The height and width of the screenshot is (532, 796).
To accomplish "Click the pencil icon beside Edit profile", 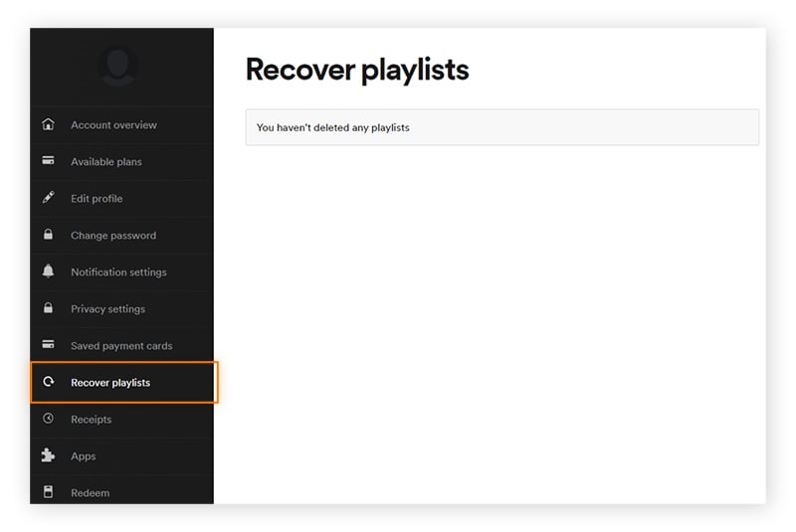I will [48, 197].
